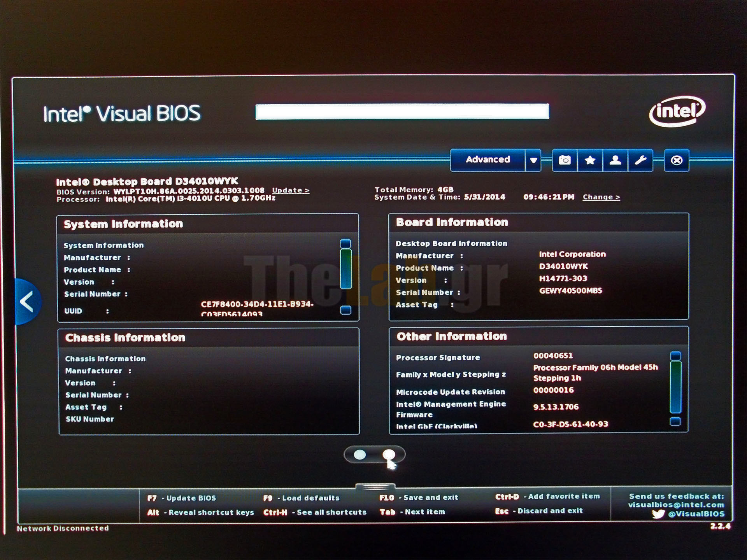This screenshot has height=560, width=747.
Task: Go back with the left arrow
Action: coord(27,302)
